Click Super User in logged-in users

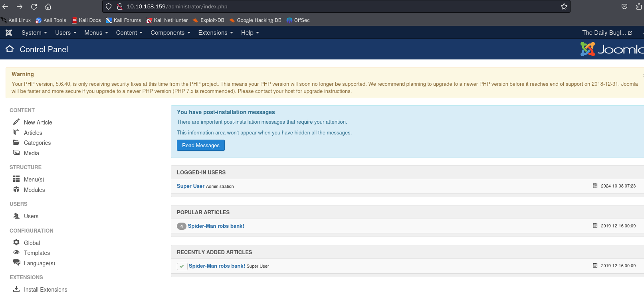click(190, 186)
